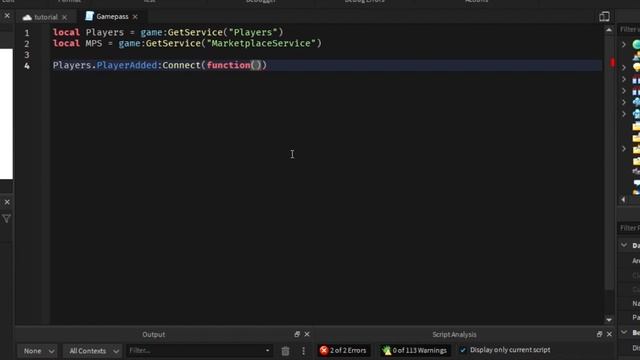Viewport: 640px width, 360px height.
Task: Click the split editor layout icon
Action: tap(604, 16)
